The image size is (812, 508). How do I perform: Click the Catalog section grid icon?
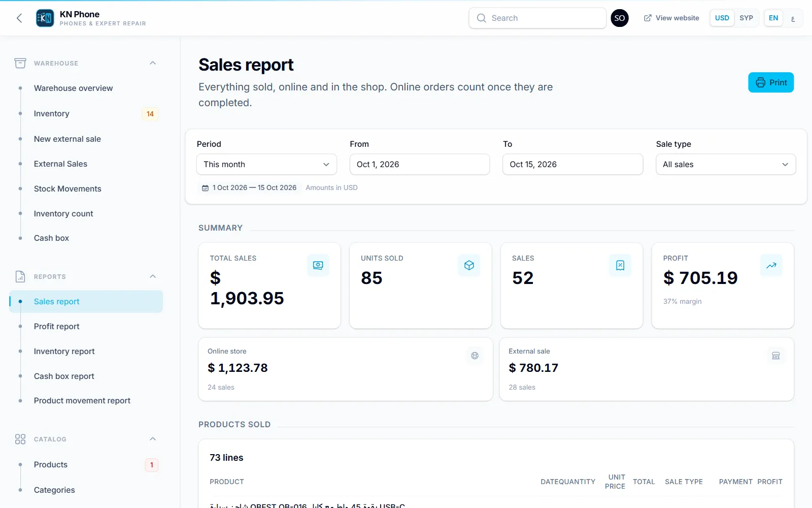[20, 439]
